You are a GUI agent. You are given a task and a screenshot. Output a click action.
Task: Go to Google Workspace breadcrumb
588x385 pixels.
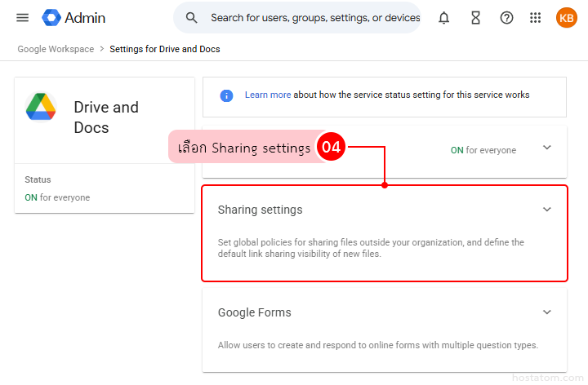56,49
